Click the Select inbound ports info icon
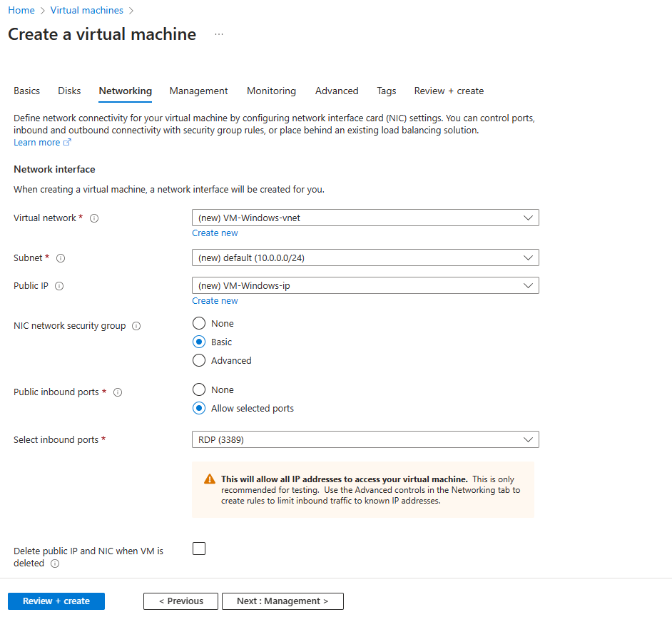This screenshot has width=672, height=617. point(118,439)
